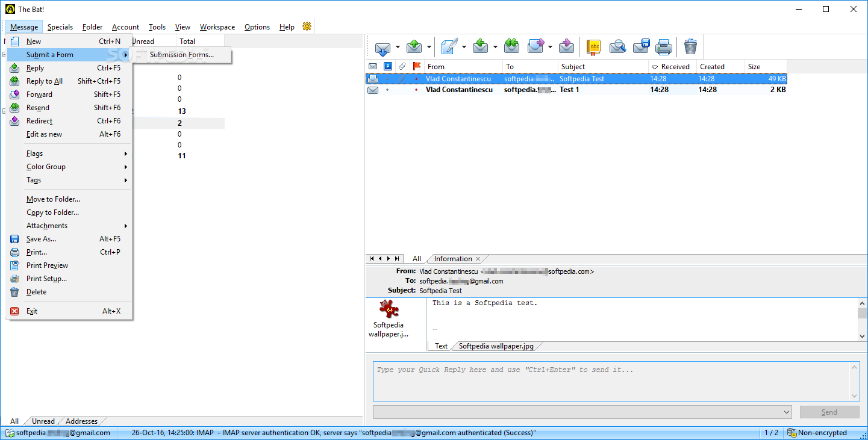Print the selected message via printer icon
Viewport: 868px width, 440px height.
[663, 46]
